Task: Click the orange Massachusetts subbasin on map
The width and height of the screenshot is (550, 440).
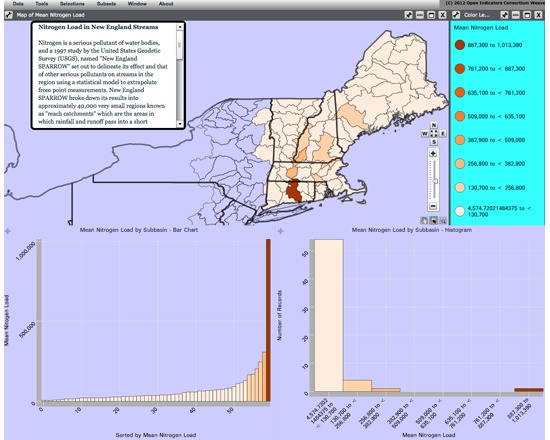Action: [292, 172]
